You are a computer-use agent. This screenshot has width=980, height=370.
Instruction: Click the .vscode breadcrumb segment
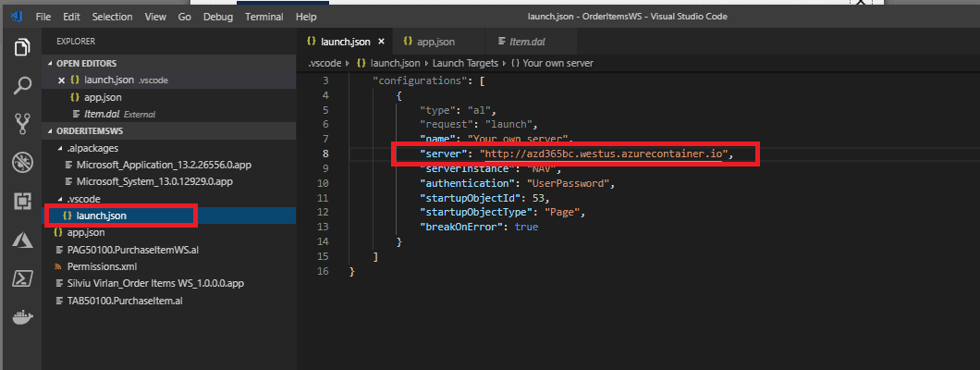tap(324, 63)
